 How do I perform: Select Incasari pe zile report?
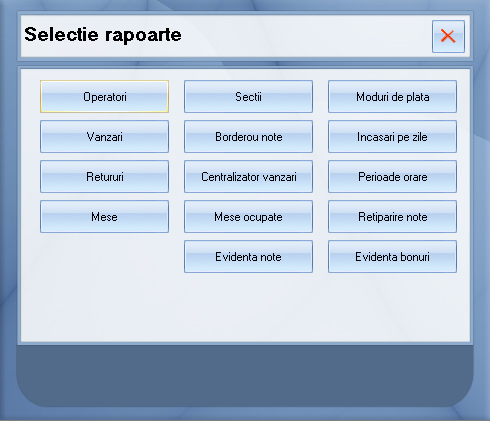point(392,137)
